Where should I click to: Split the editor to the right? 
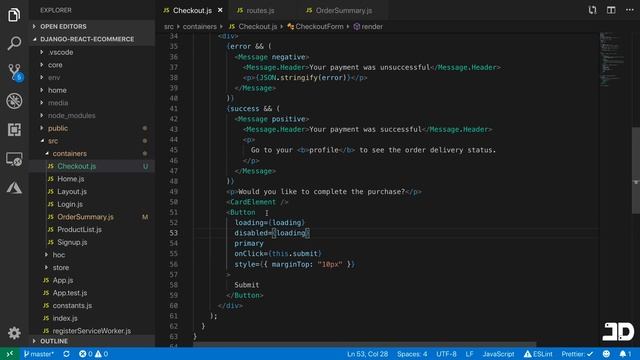click(x=611, y=10)
